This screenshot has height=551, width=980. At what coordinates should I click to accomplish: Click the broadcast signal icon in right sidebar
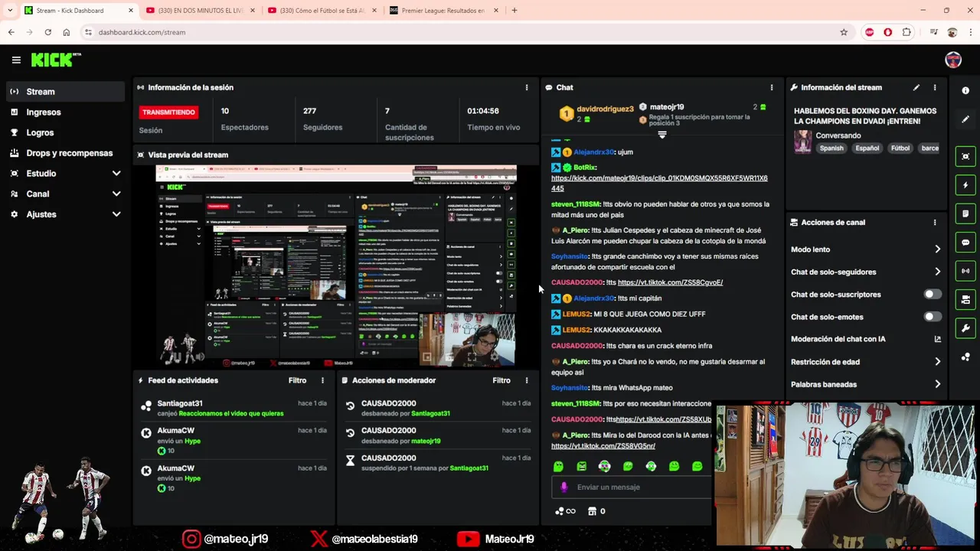965,271
